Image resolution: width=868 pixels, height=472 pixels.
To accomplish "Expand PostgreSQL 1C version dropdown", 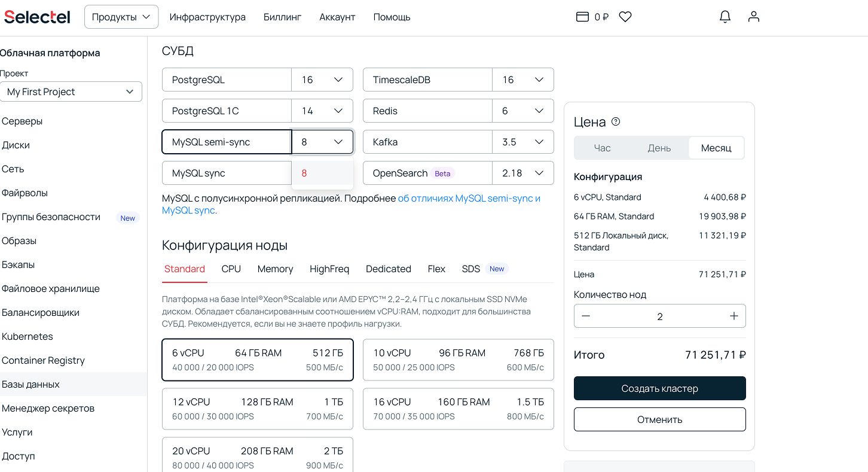I will point(322,111).
